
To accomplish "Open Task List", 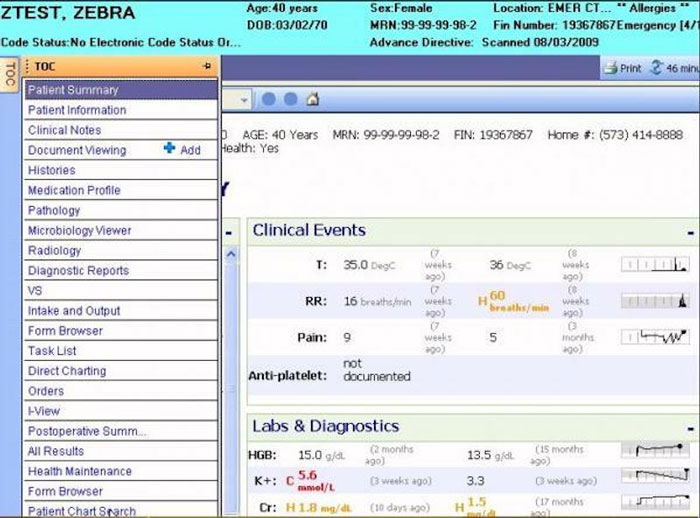I will 121,351.
